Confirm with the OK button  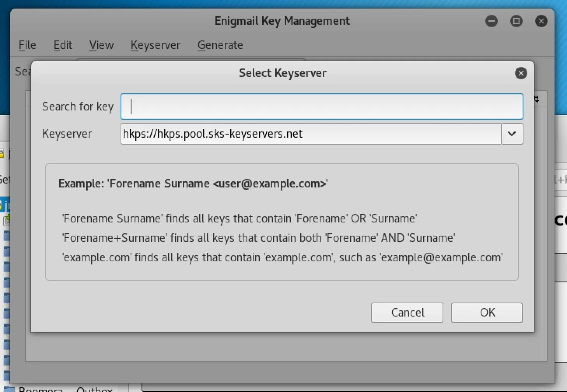(x=487, y=313)
